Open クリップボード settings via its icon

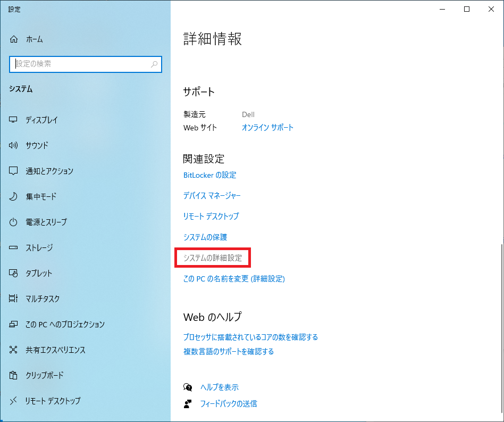(x=14, y=375)
